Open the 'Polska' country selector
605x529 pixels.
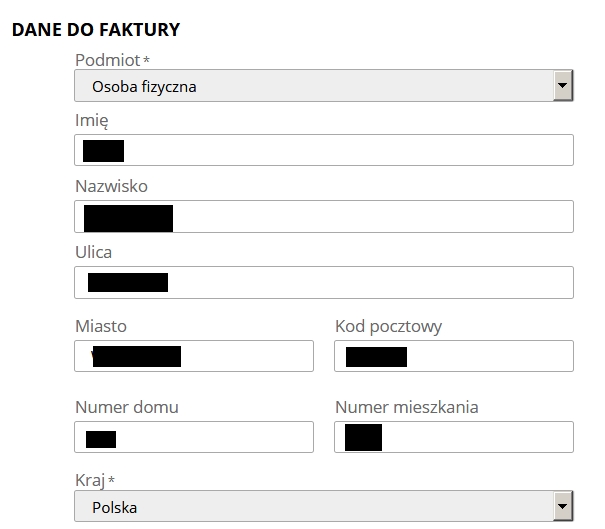[x=324, y=506]
